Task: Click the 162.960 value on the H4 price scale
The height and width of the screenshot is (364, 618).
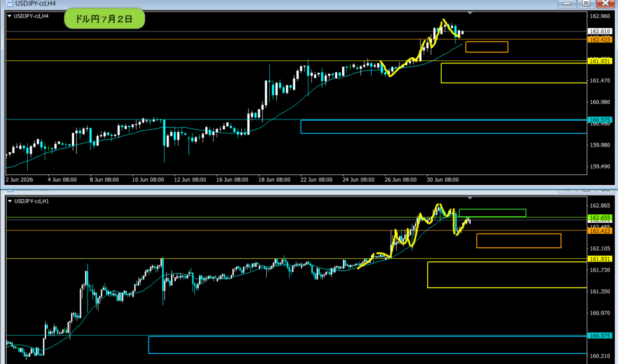Action: [600, 16]
